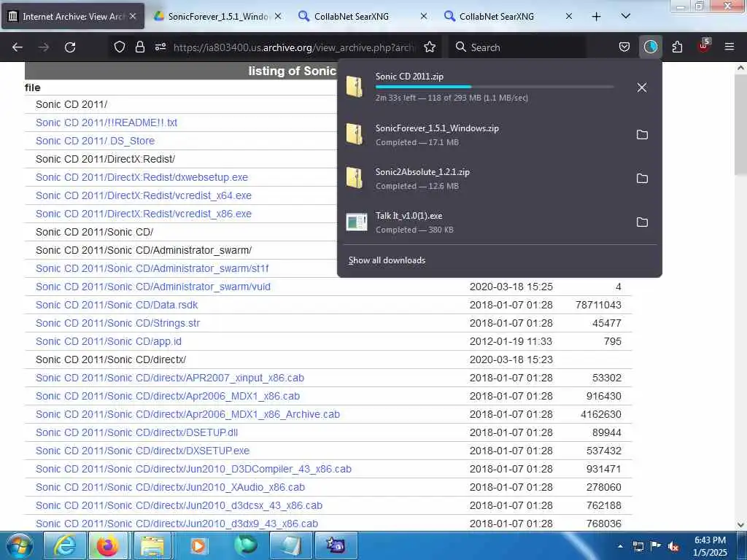747x560 pixels.
Task: Open Jun2010_d3dcsx_43_x86.cab link
Action: 179,506
